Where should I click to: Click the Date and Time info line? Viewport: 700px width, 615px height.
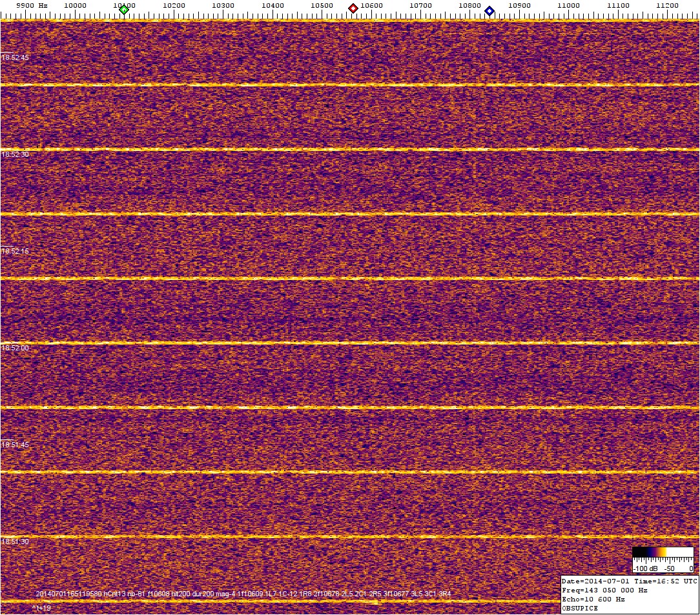629,581
